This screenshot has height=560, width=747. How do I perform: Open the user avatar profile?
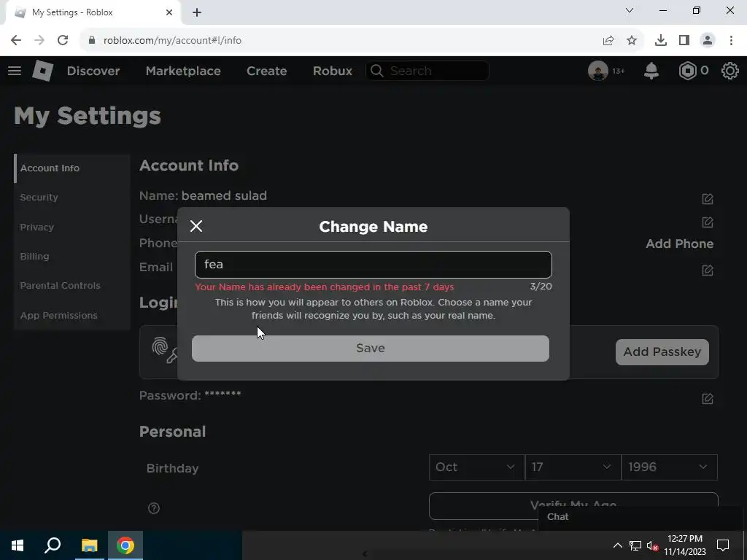pyautogui.click(x=598, y=71)
